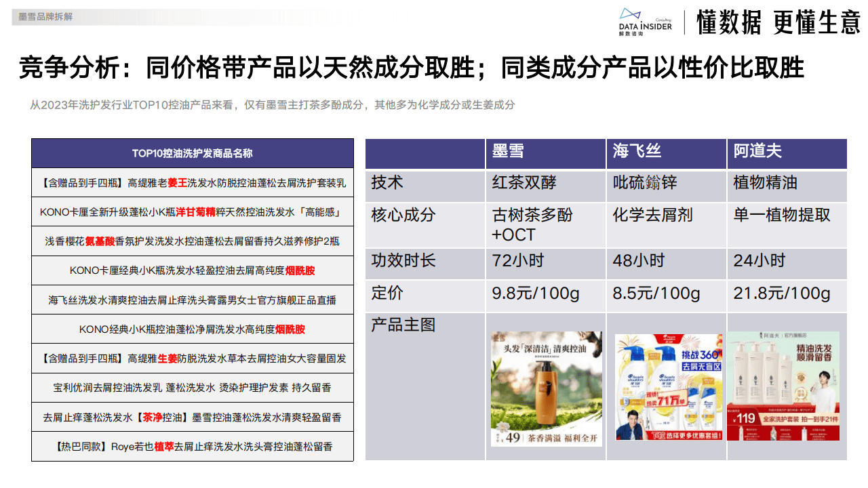Open the 阿道夫 product main image
Screen dimensions: 868x488
click(783, 386)
